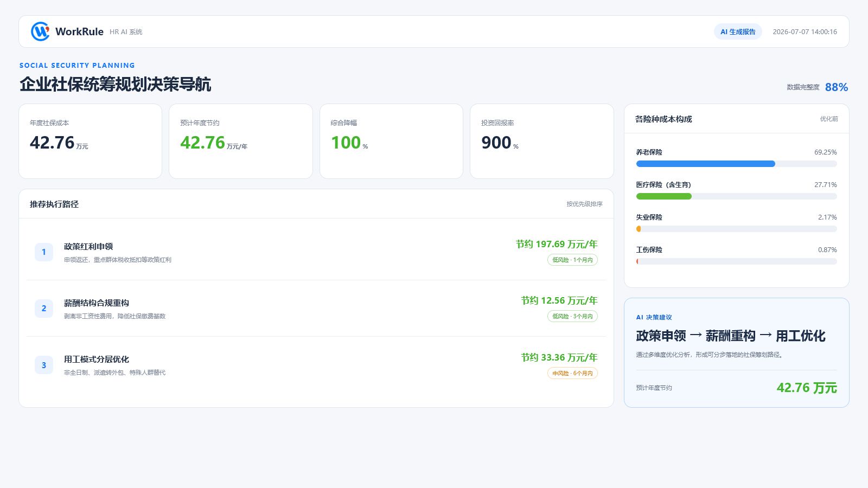The image size is (868, 488).
Task: Open the 年度社保成本 metric card
Action: (x=91, y=141)
